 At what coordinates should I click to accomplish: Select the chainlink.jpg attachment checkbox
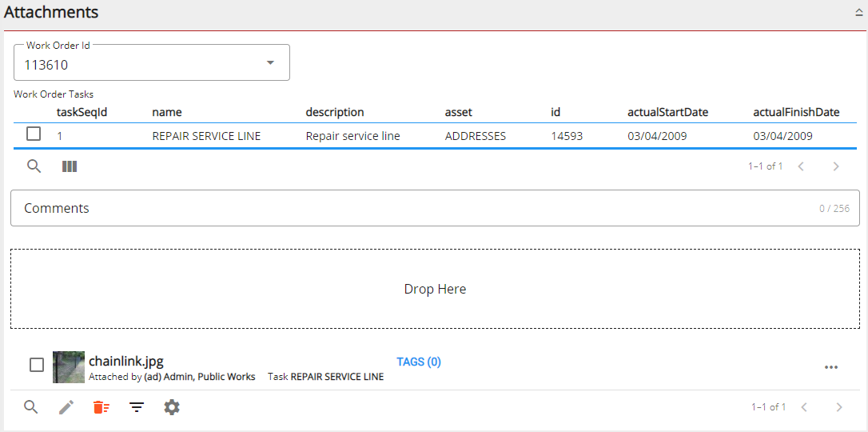pos(37,365)
